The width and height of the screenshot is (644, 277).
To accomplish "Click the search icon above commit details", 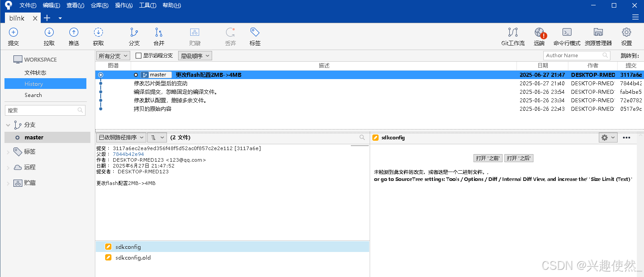I will [362, 138].
